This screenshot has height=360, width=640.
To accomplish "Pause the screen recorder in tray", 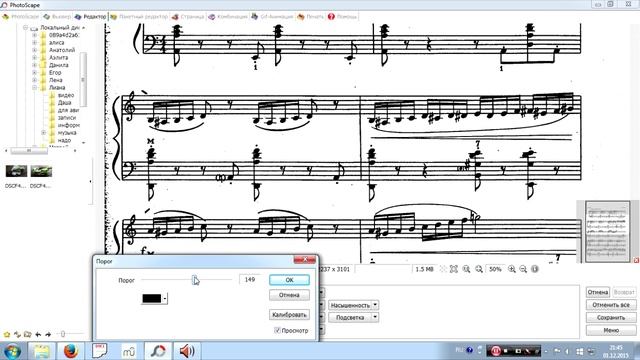I will coord(496,351).
